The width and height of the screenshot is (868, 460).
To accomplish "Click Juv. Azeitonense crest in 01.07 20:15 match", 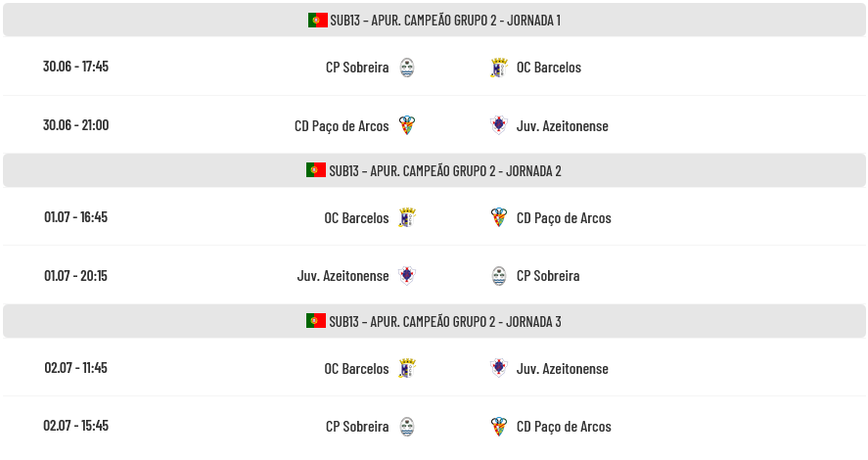I will pyautogui.click(x=407, y=275).
